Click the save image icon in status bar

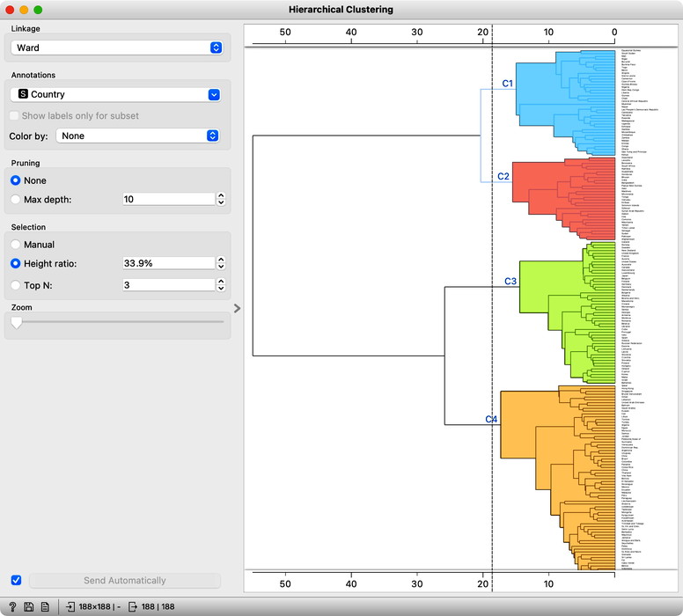[29, 606]
